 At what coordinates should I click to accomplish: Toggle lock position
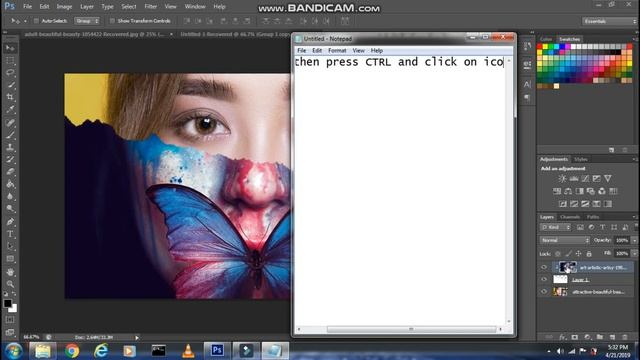click(x=578, y=253)
